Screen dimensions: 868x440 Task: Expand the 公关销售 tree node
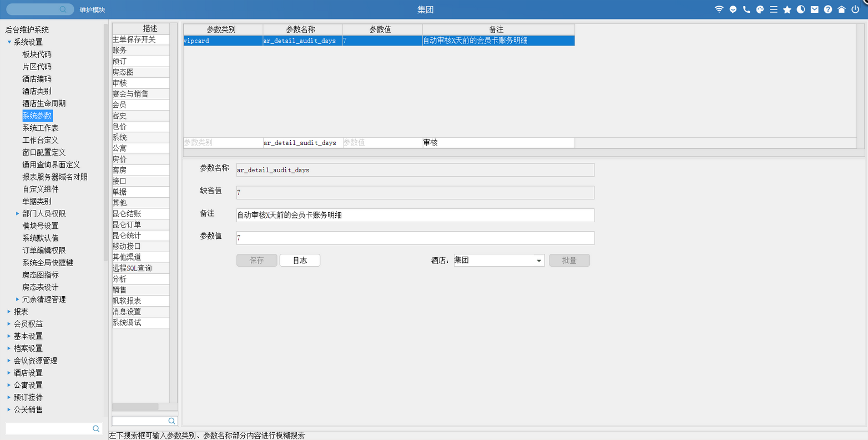point(9,409)
